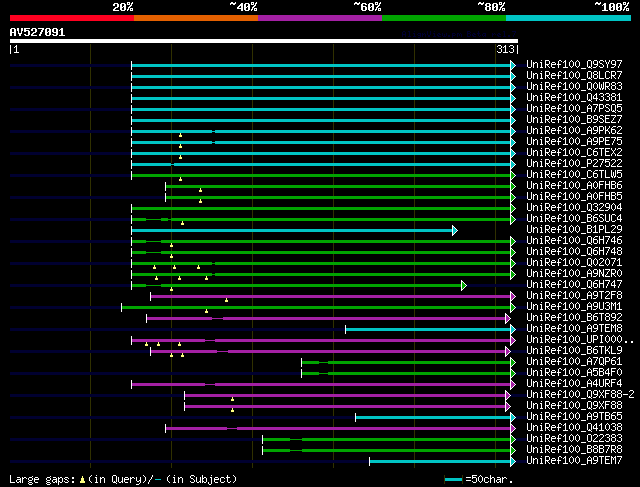640x487 pixels.
Task: Click the UniRef100_Q9XF88 label
Action: point(574,406)
